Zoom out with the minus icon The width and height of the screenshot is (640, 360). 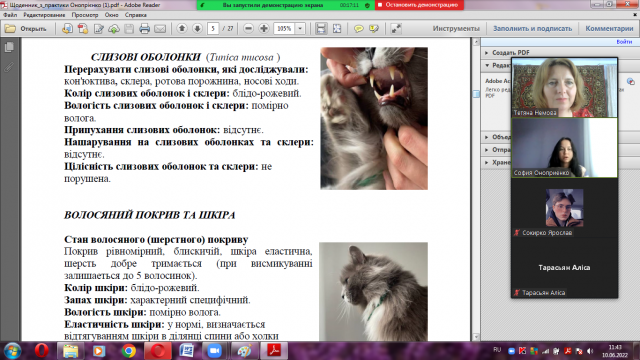click(x=248, y=28)
